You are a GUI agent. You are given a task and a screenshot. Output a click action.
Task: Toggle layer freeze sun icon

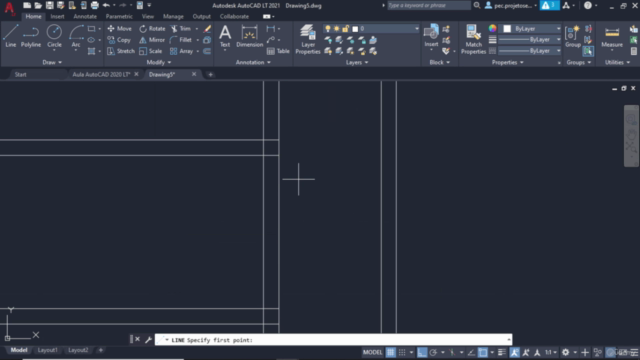[336, 29]
